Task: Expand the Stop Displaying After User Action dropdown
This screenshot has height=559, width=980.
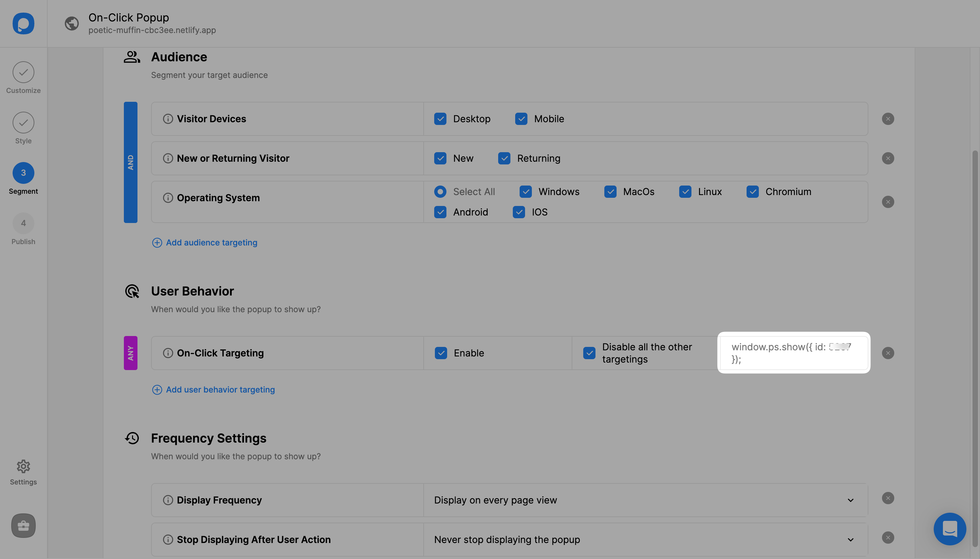Action: [x=851, y=539]
